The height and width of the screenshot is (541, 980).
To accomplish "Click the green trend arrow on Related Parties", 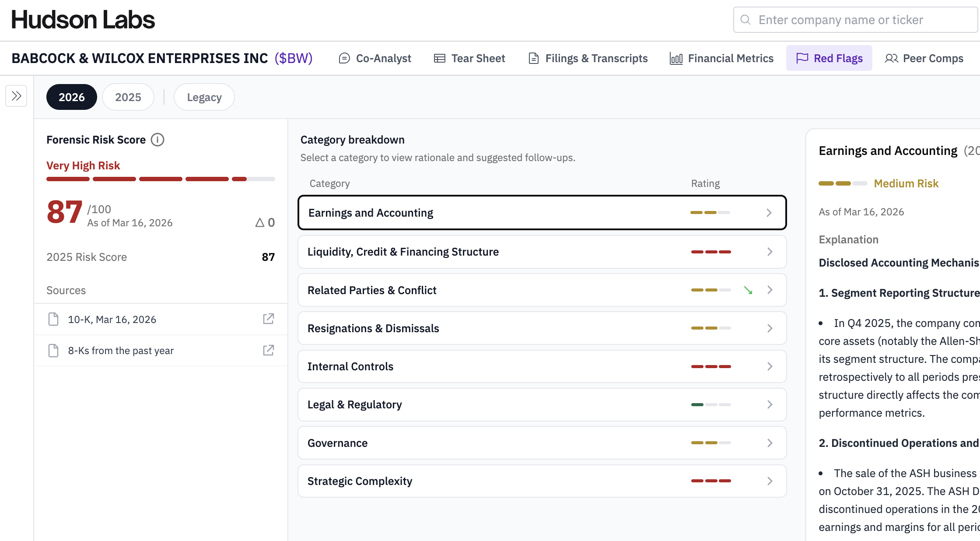I will pyautogui.click(x=748, y=290).
